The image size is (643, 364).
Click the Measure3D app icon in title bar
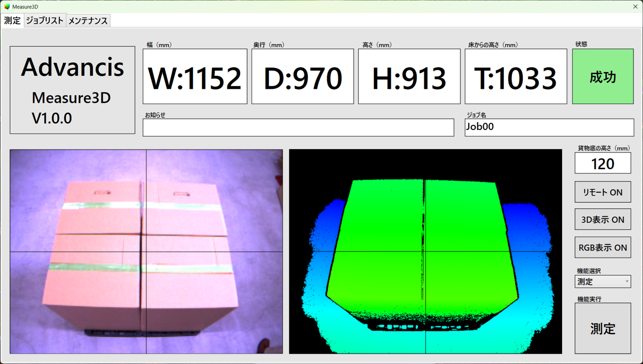(7, 7)
